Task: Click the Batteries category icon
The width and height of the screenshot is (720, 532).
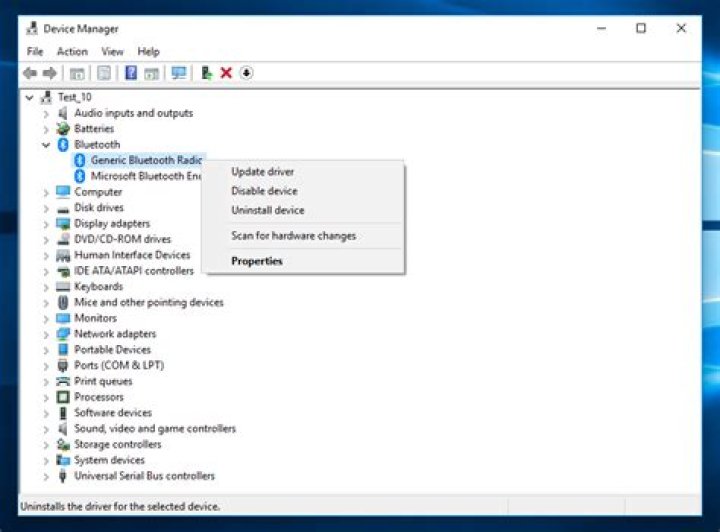Action: pos(63,129)
